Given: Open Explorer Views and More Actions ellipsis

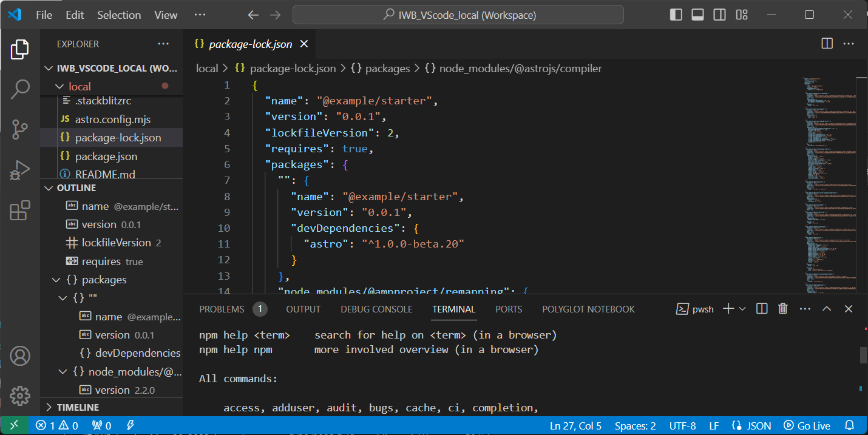Looking at the screenshot, I should click(163, 44).
